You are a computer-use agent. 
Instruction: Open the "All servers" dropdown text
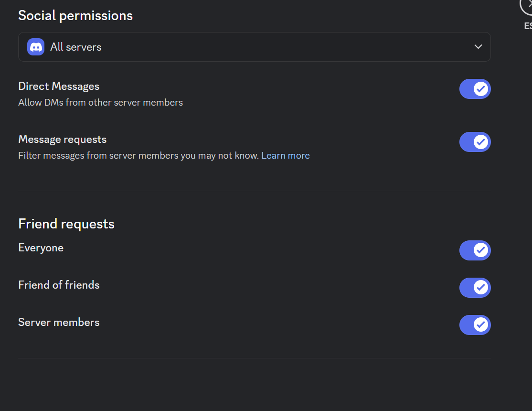76,47
